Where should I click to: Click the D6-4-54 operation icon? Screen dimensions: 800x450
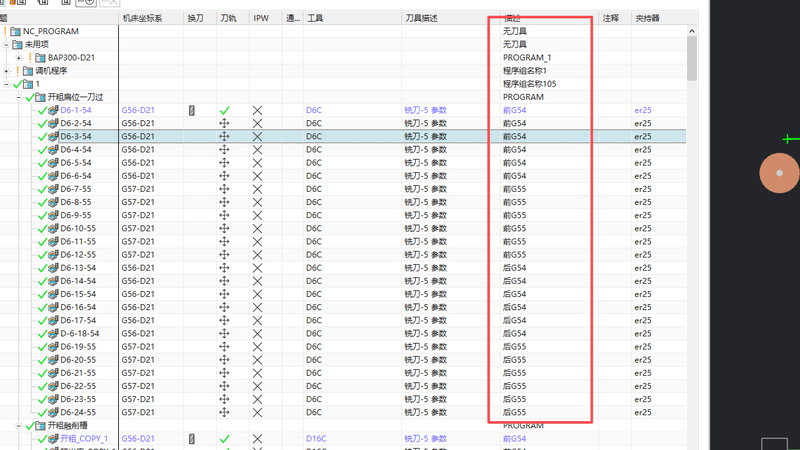[x=53, y=149]
